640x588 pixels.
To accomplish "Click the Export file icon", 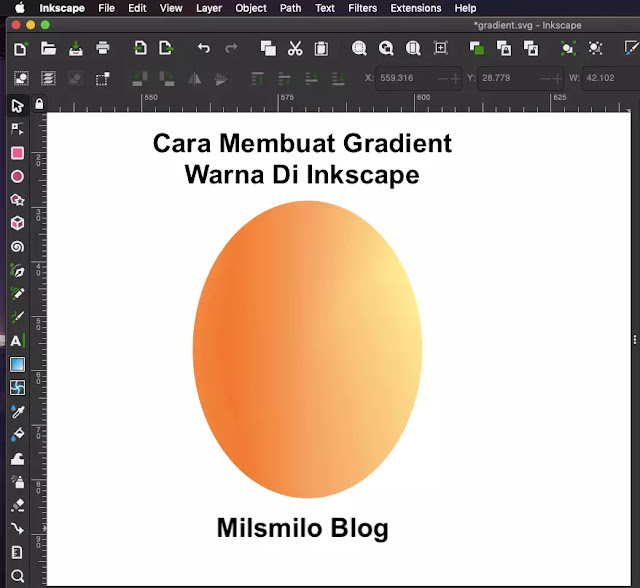I will pos(166,49).
